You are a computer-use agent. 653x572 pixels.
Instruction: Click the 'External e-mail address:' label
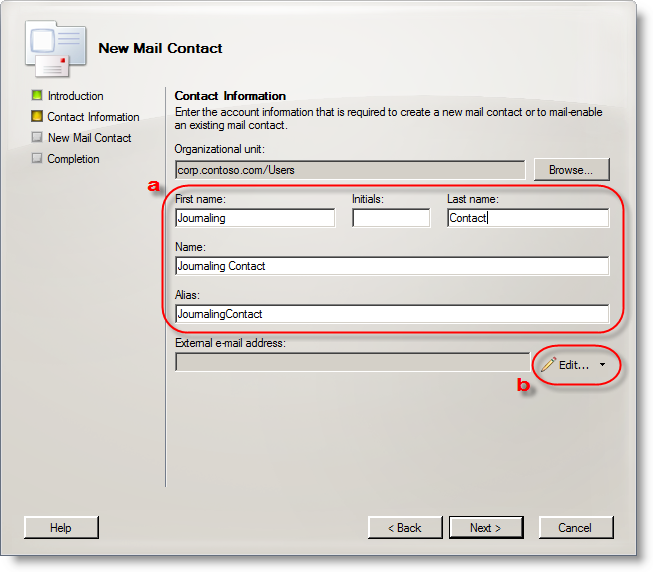[x=230, y=343]
